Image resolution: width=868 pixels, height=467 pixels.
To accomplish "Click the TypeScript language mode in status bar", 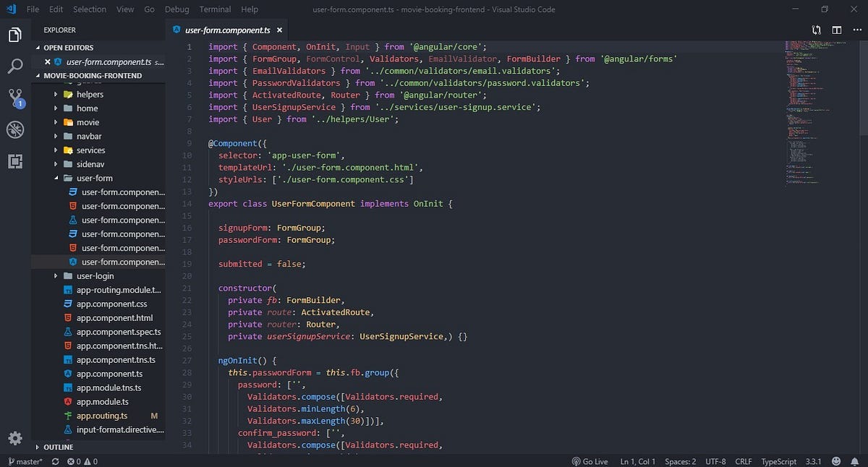I will point(778,461).
